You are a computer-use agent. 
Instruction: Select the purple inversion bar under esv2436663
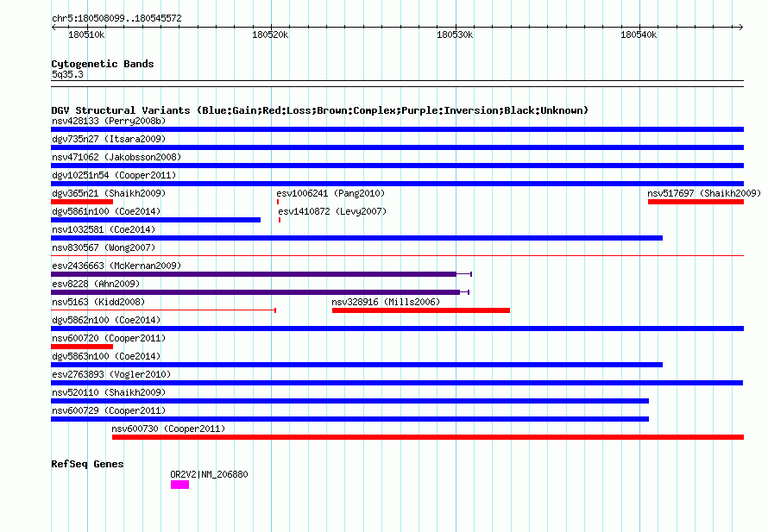tap(261, 274)
